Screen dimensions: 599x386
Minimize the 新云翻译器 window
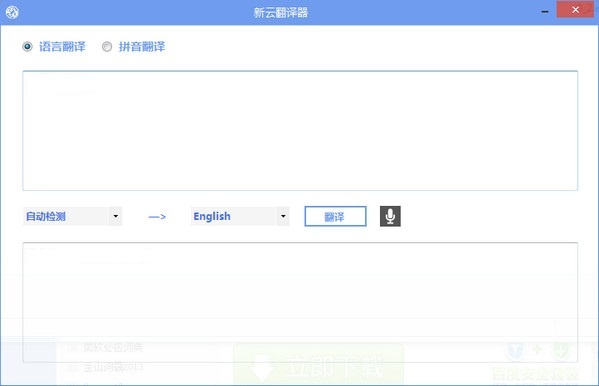coord(545,11)
